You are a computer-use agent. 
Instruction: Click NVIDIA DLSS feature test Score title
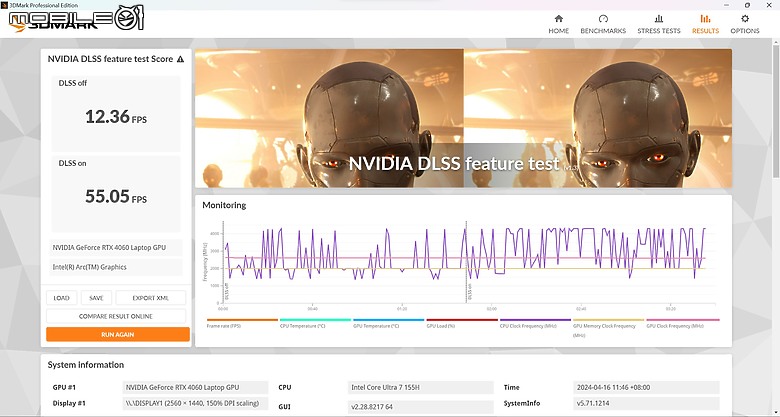pyautogui.click(x=110, y=59)
